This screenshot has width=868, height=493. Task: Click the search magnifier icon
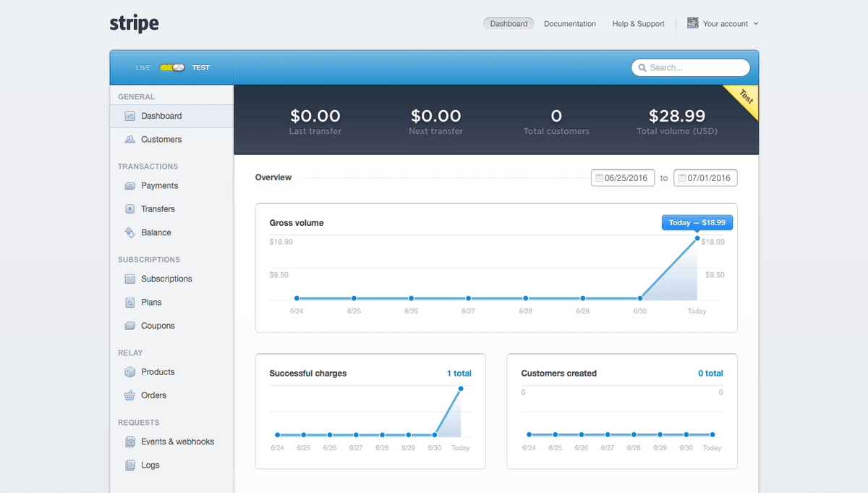click(x=642, y=67)
